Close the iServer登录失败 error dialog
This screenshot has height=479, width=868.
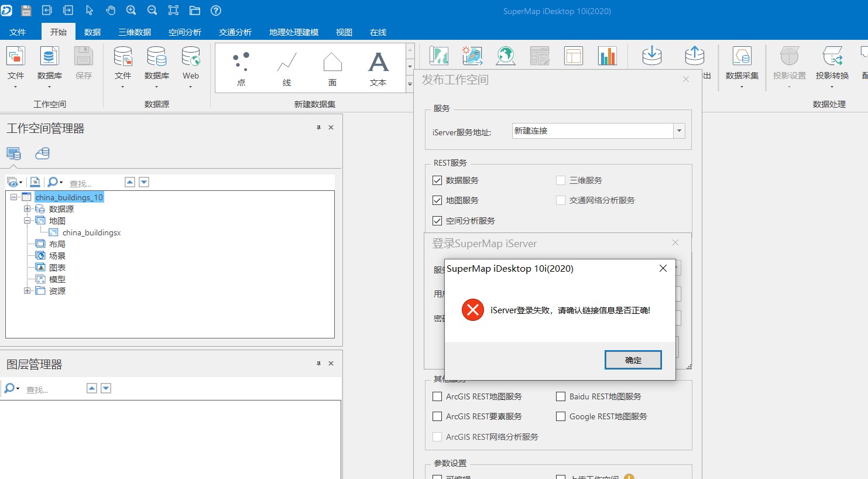pos(663,268)
